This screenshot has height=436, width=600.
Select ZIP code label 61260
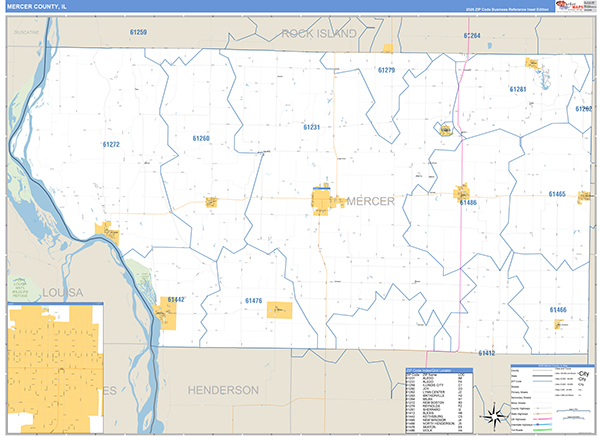pyautogui.click(x=201, y=138)
